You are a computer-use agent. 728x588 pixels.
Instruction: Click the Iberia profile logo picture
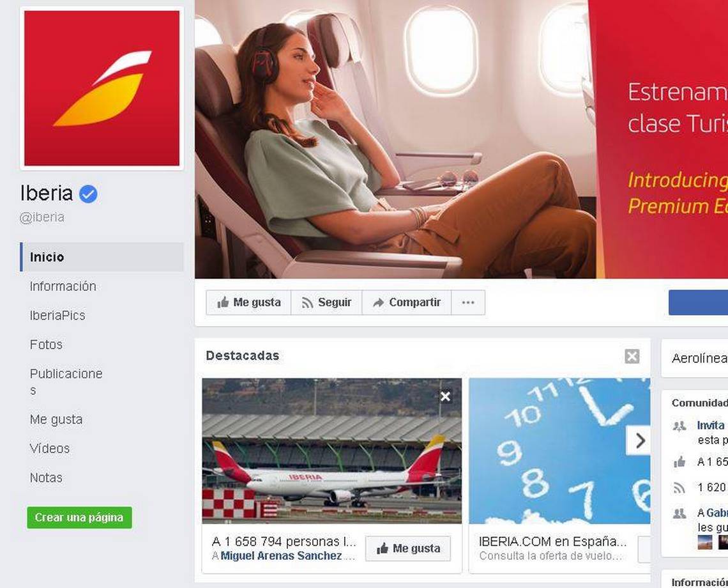pyautogui.click(x=102, y=88)
